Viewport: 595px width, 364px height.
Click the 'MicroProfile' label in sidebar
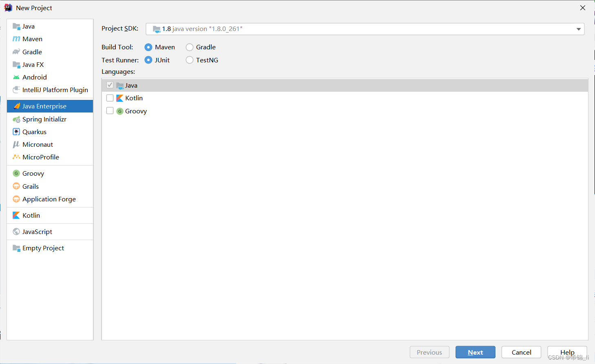pos(41,157)
